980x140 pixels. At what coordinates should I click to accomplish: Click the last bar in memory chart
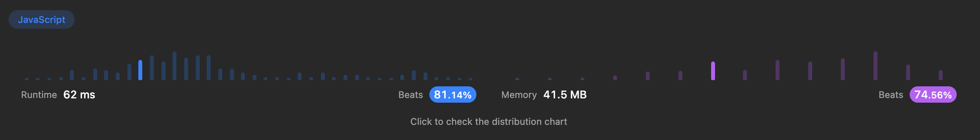click(941, 75)
